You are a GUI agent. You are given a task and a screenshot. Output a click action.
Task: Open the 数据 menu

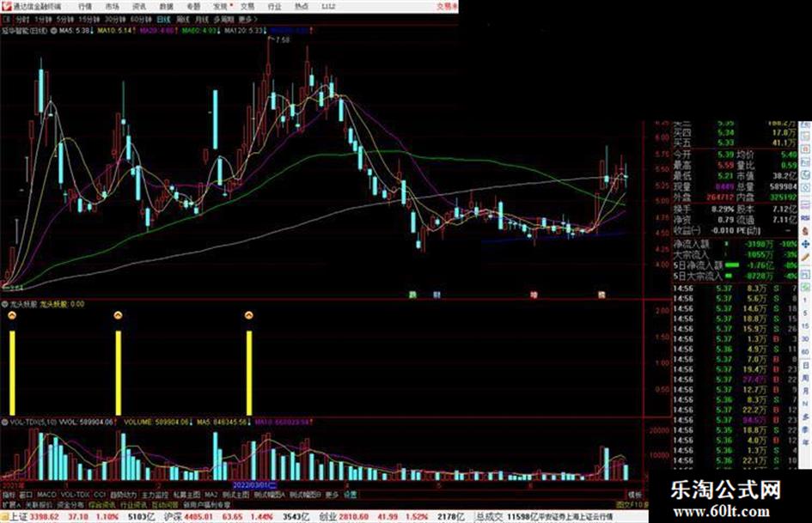point(166,6)
